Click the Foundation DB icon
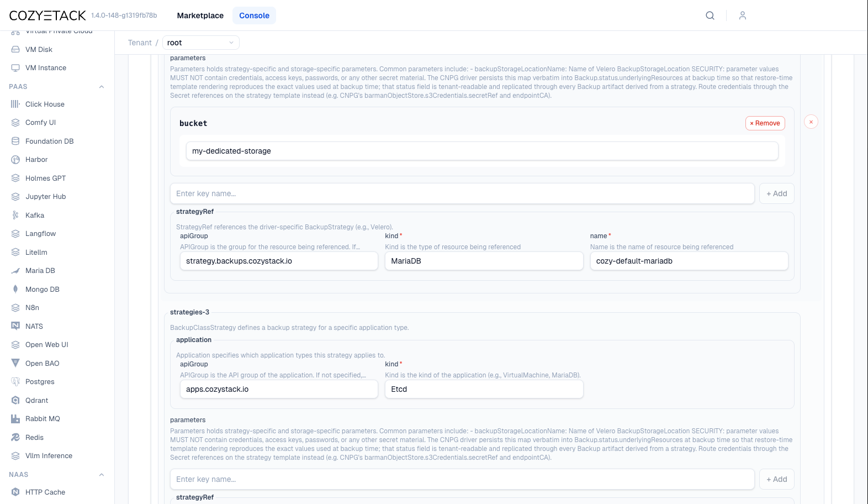 pyautogui.click(x=15, y=141)
